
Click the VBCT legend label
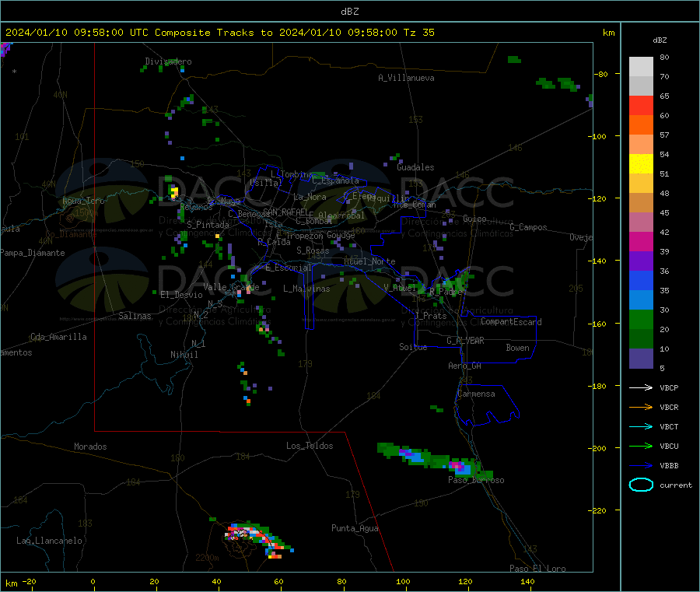(669, 426)
